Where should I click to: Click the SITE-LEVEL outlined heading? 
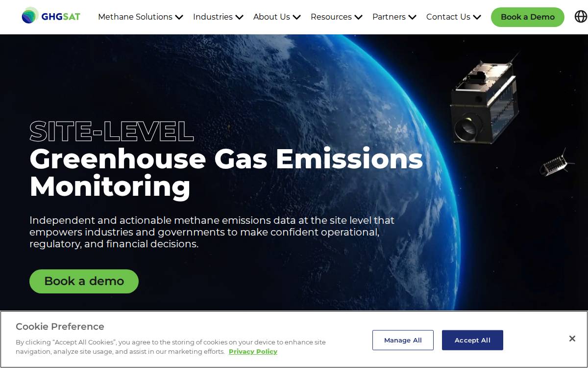pyautogui.click(x=112, y=131)
